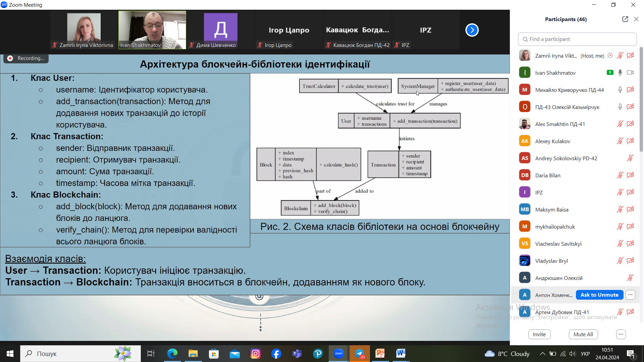Select participant mykhailopalchuk
The width and height of the screenshot is (644, 362).
click(x=575, y=227)
